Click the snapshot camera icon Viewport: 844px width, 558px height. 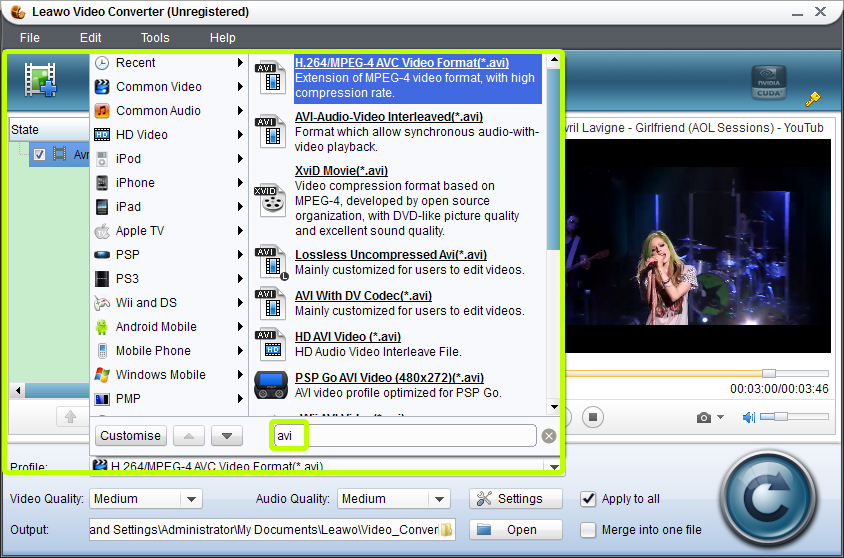click(703, 418)
